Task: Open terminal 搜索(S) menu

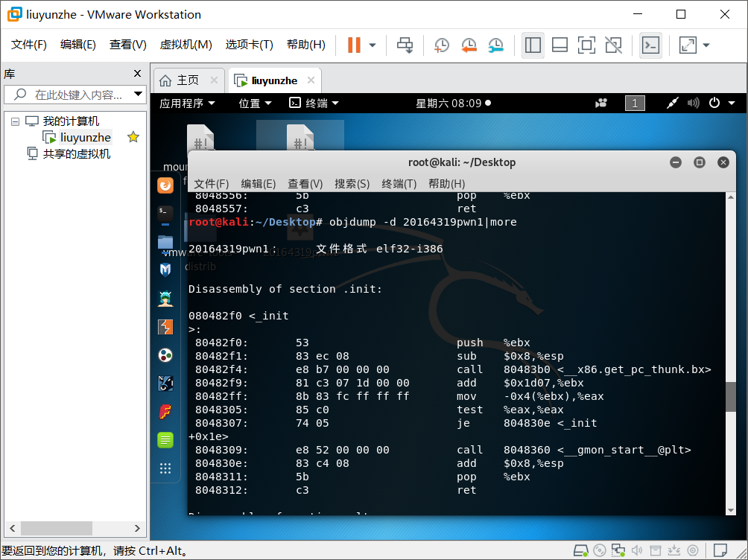Action: tap(352, 184)
